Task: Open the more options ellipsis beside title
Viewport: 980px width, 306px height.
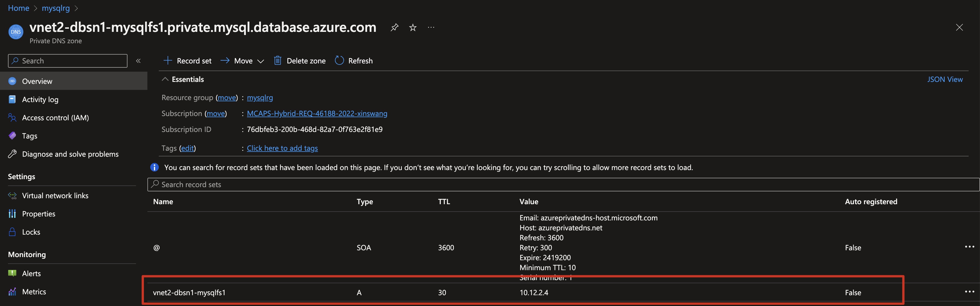Action: pyautogui.click(x=431, y=27)
